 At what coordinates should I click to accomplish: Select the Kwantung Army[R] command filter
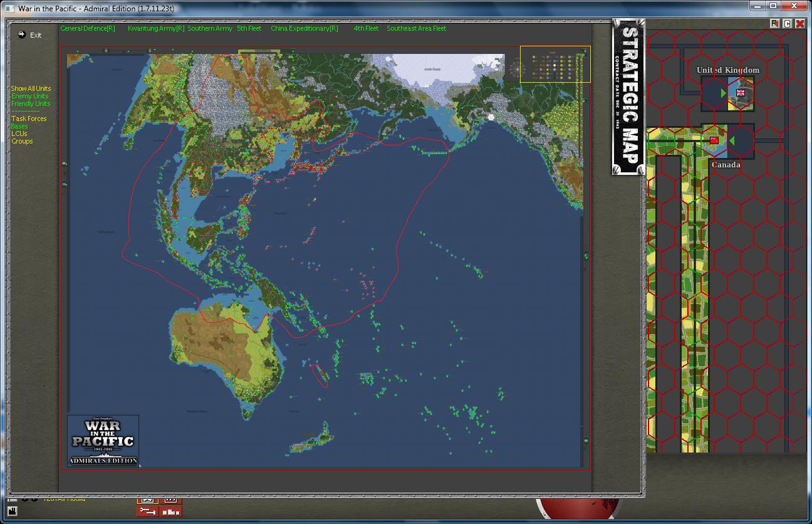click(x=156, y=28)
